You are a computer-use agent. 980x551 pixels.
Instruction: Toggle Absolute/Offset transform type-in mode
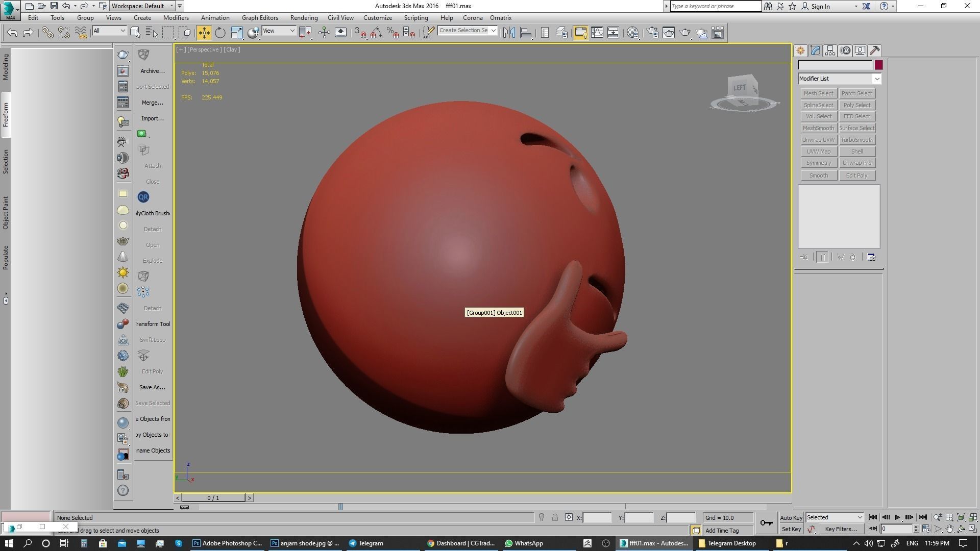click(569, 517)
